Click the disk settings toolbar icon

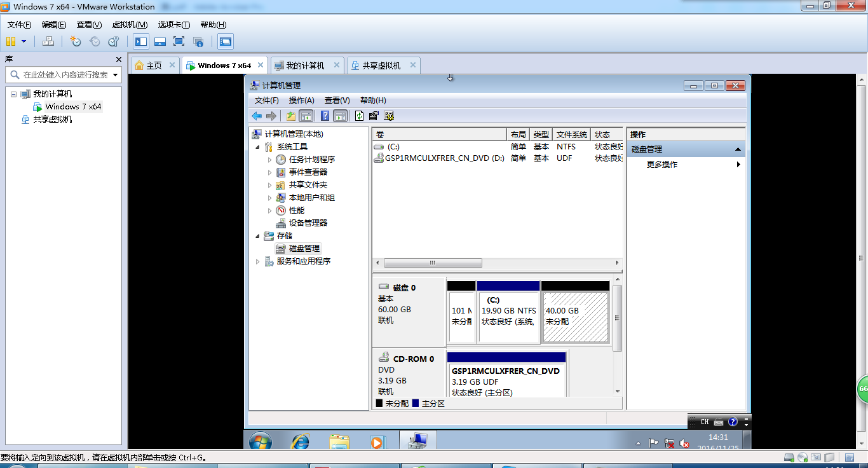pos(389,116)
